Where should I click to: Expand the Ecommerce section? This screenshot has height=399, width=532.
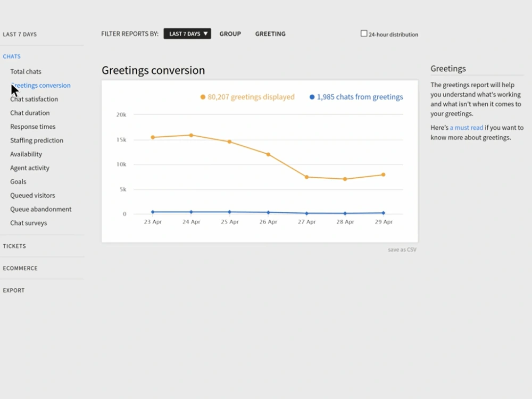click(x=20, y=268)
